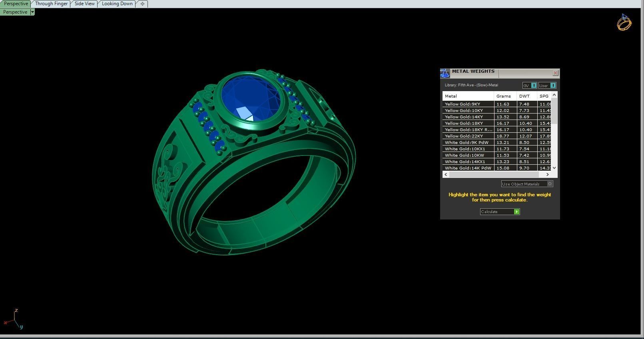Screen dimensions: 644x339
Task: Click the metal table scroll down arrow
Action: coord(554,168)
